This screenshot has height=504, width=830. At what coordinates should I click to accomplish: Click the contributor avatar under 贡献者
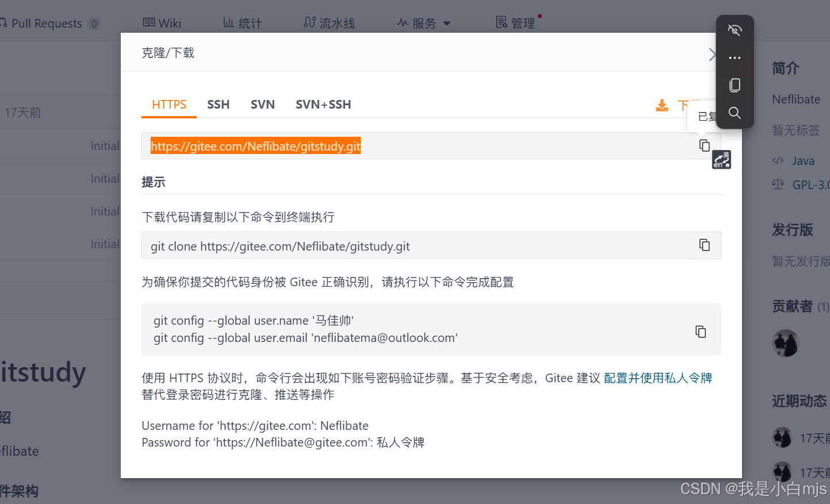(x=785, y=343)
